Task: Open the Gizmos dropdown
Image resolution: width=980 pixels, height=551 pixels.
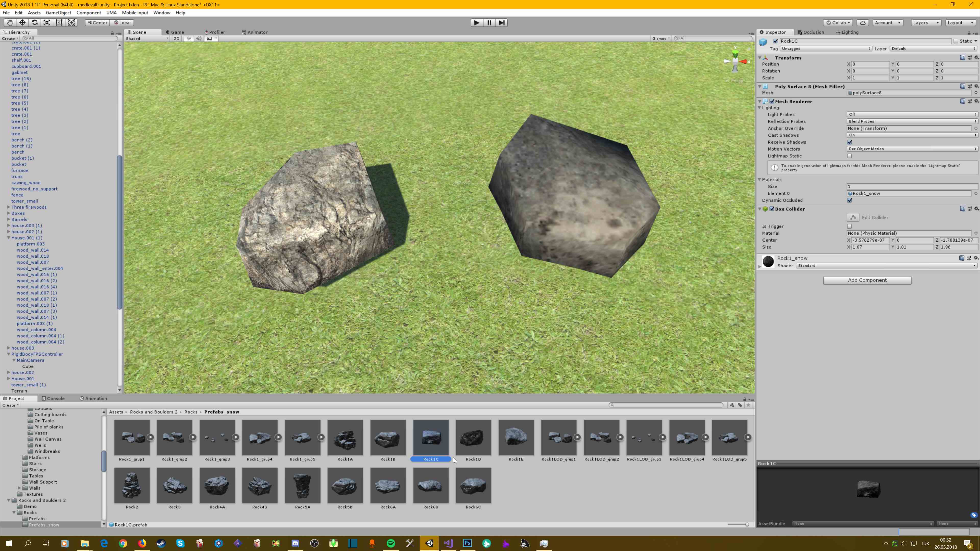Action: click(661, 39)
